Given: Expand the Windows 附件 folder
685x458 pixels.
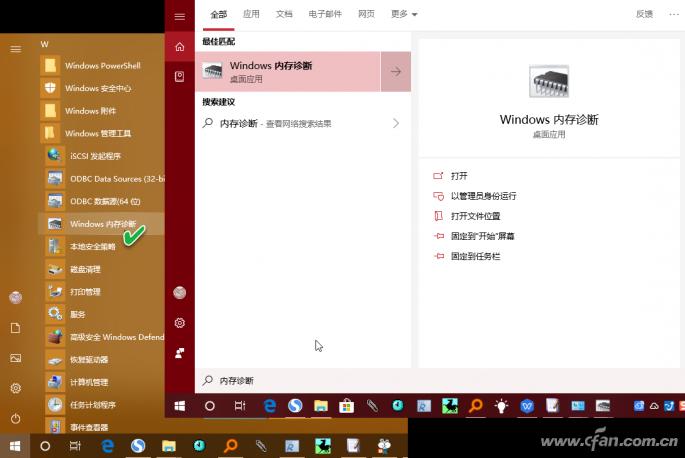Looking at the screenshot, I should click(101, 111).
